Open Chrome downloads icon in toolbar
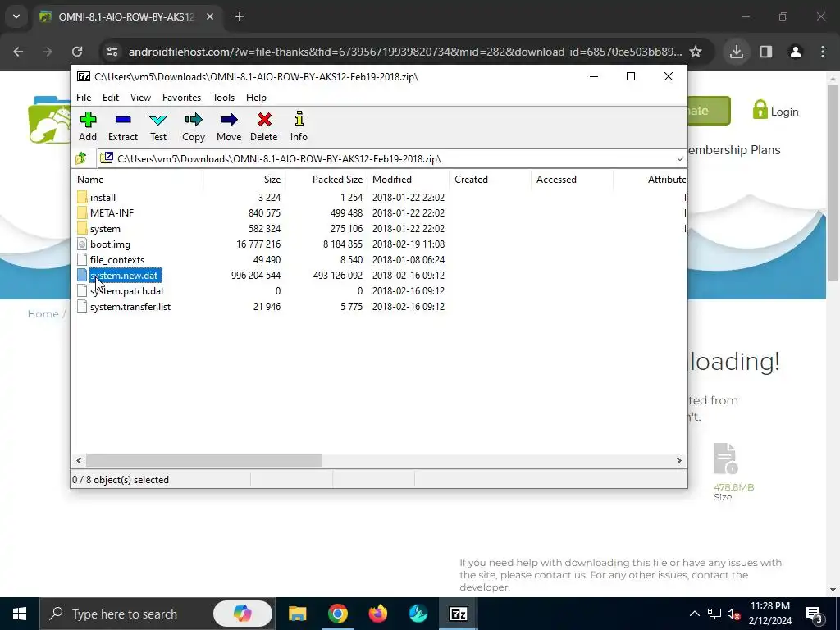The width and height of the screenshot is (840, 630). coord(736,52)
